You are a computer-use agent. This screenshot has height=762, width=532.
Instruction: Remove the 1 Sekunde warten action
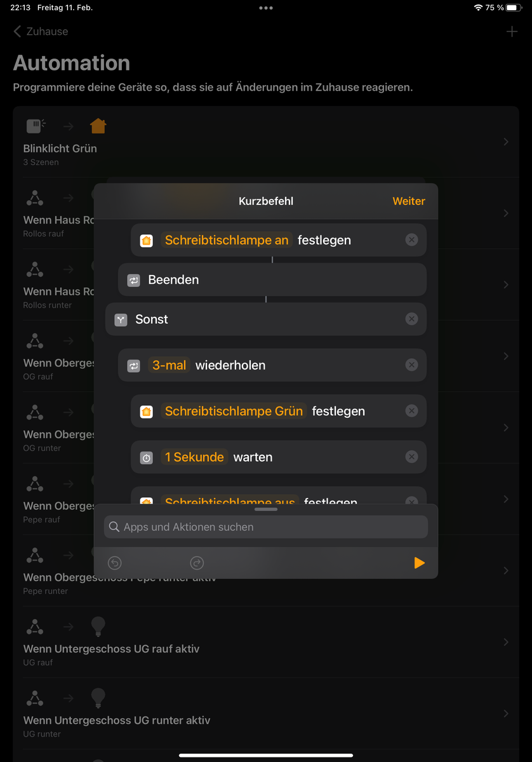pyautogui.click(x=412, y=457)
